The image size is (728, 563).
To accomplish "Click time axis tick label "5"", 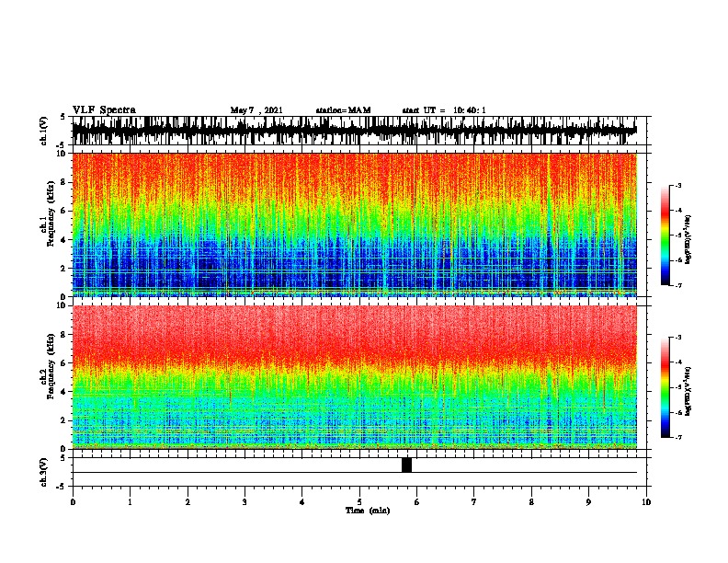I will 359,501.
